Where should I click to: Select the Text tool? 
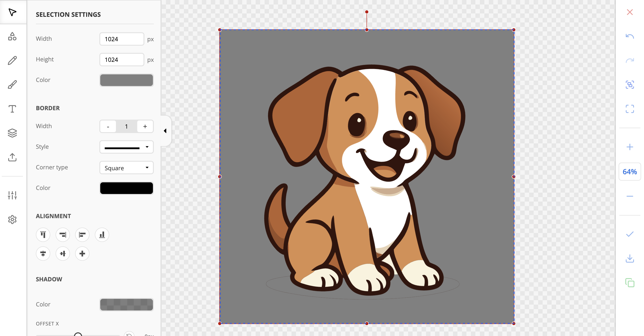coord(13,109)
